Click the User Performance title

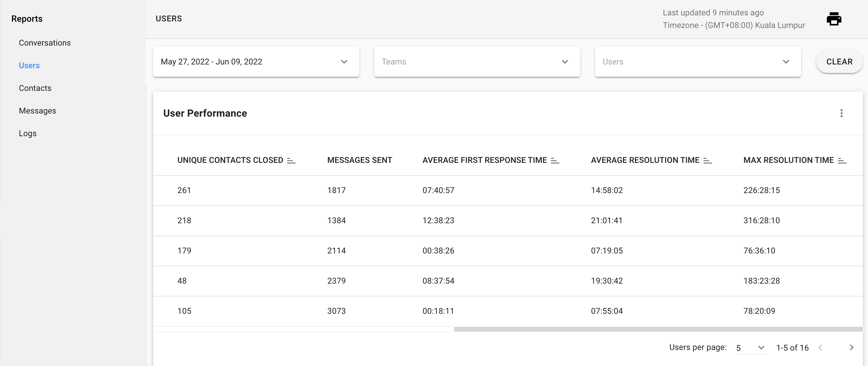(205, 113)
